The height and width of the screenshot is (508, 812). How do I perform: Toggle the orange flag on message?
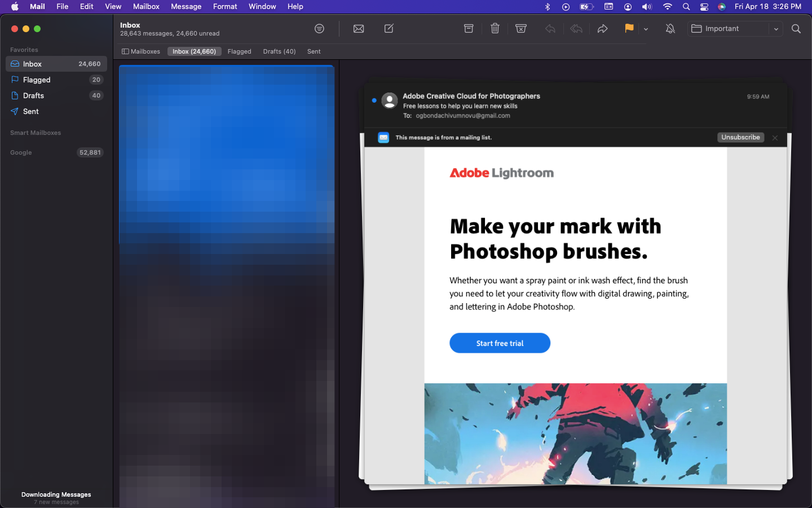pyautogui.click(x=629, y=29)
